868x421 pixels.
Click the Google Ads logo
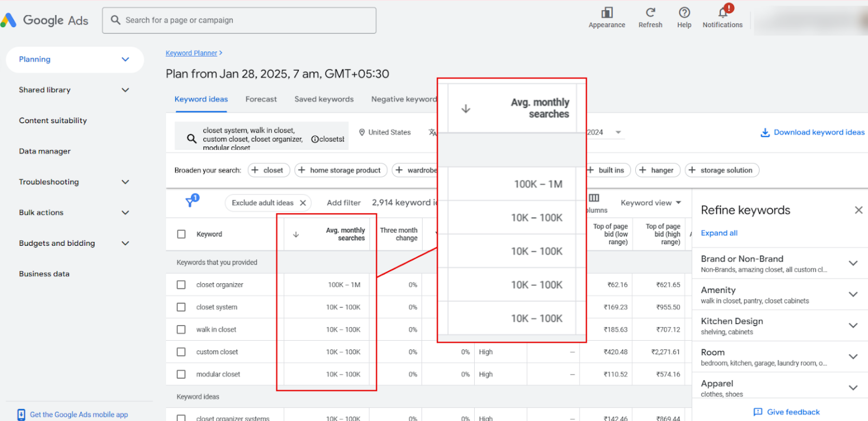click(x=45, y=20)
